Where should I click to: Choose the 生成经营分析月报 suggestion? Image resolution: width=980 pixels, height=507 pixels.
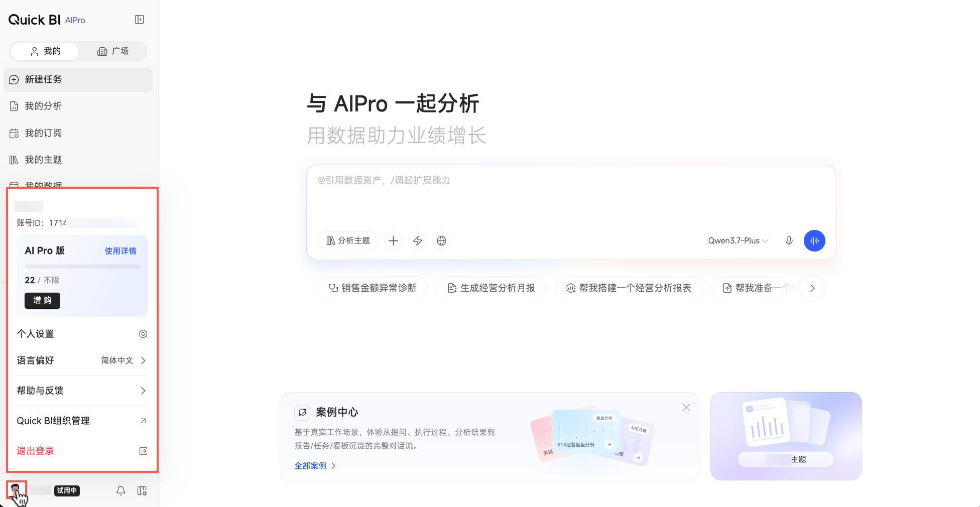click(x=491, y=288)
